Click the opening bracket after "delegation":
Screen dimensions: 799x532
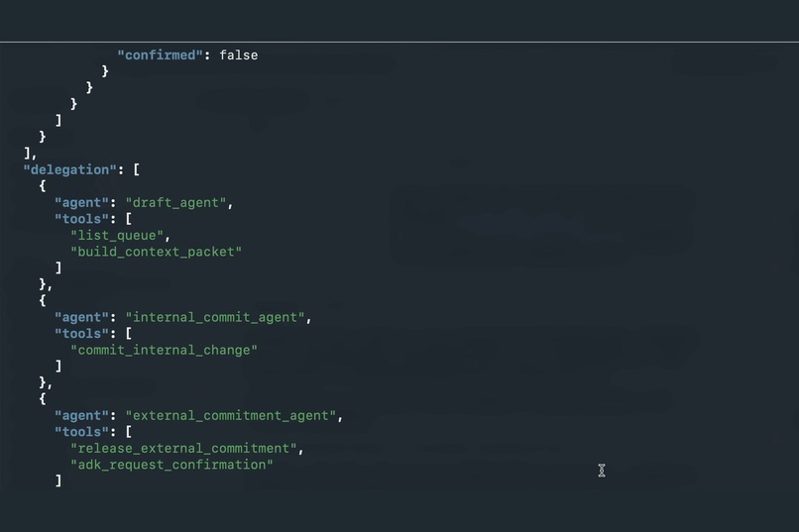click(137, 169)
